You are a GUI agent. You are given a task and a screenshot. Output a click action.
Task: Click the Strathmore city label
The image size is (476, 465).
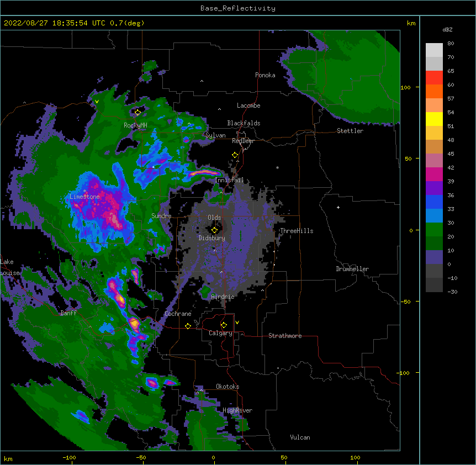285,336
